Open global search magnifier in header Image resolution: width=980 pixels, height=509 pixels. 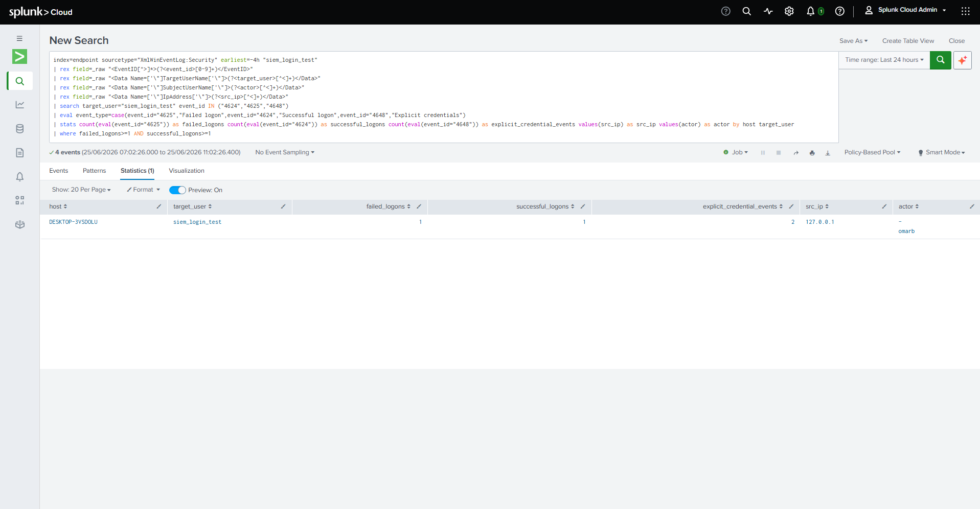point(746,11)
